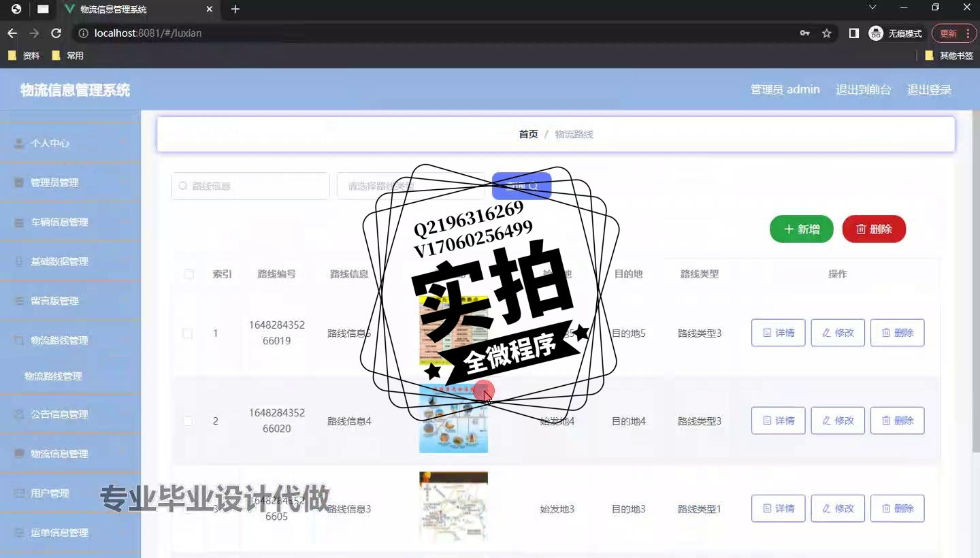980x558 pixels.
Task: Click the 更新 browser update button
Action: (x=948, y=33)
